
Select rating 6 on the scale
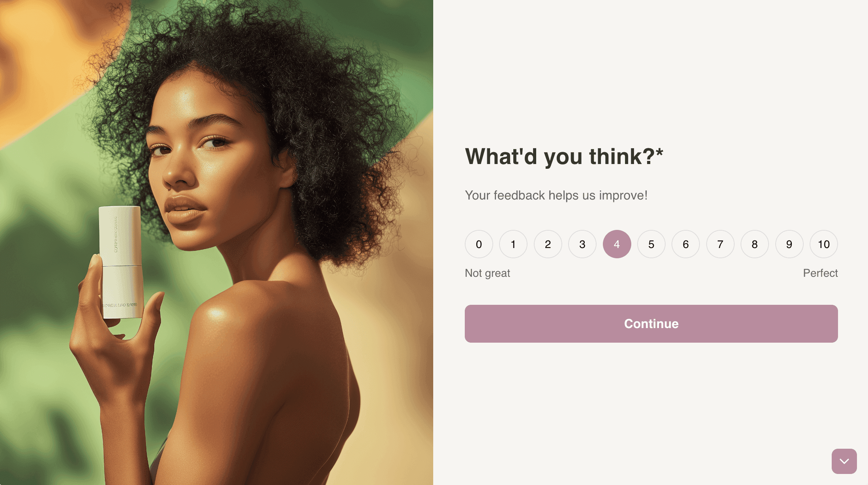(x=686, y=244)
